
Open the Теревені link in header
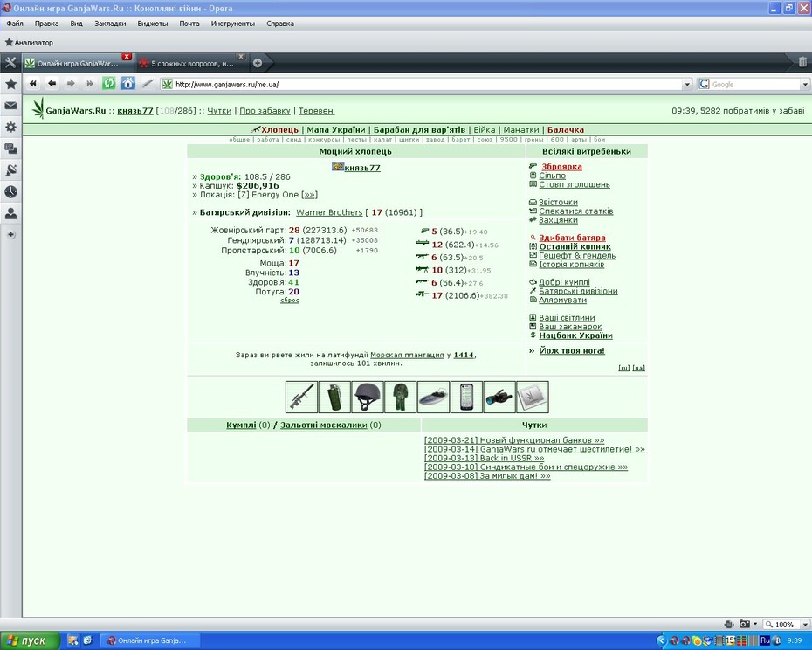[x=316, y=111]
